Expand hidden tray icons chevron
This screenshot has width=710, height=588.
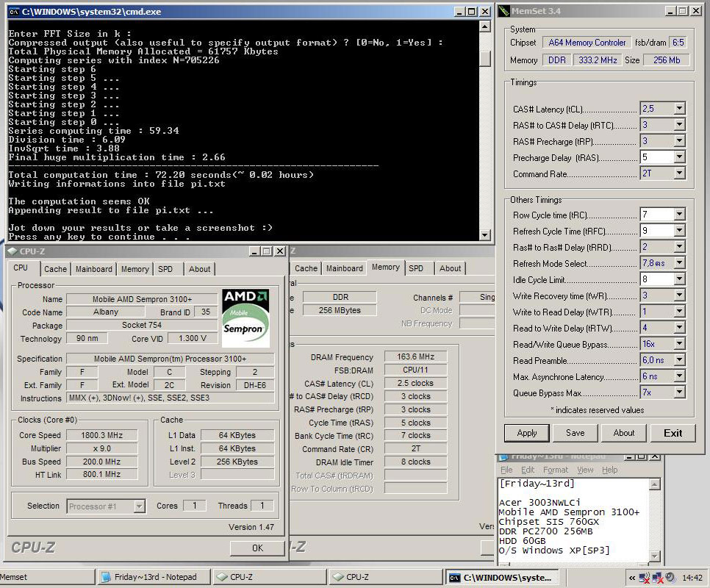tap(631, 578)
